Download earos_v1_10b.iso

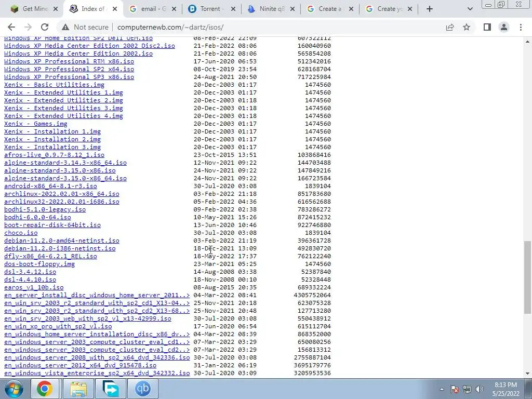coord(34,288)
